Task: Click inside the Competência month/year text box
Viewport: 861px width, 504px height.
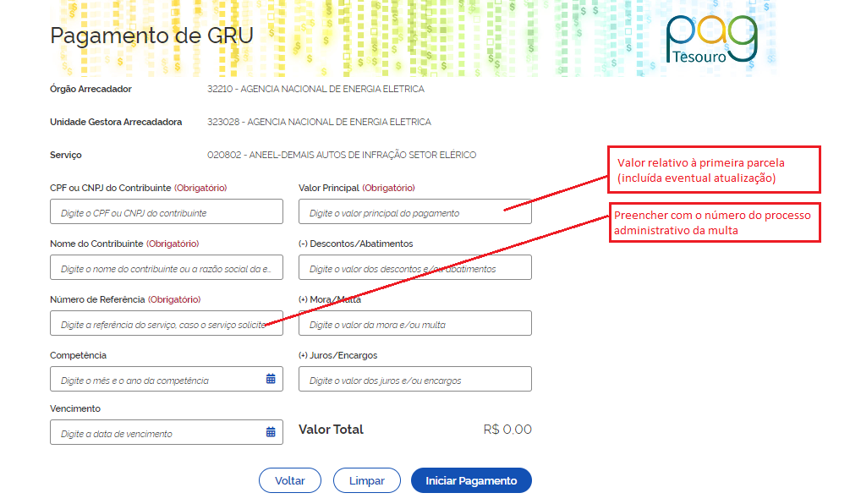Action: tap(156, 380)
